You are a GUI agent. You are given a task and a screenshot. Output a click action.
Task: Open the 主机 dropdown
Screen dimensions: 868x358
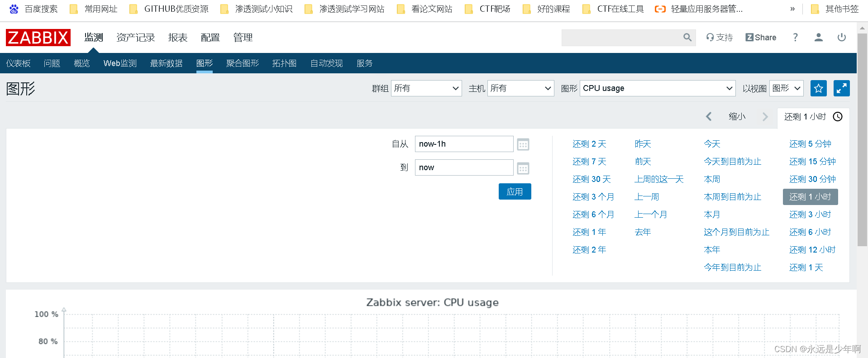[x=521, y=88]
